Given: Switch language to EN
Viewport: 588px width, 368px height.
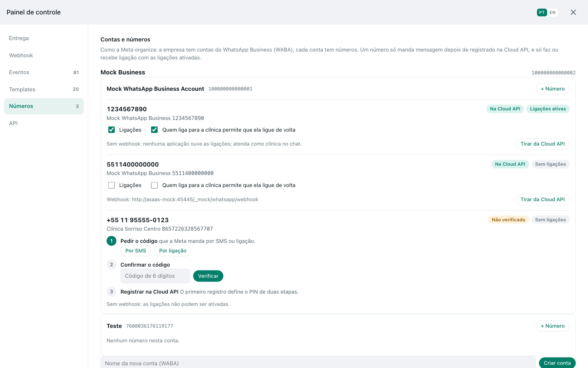Looking at the screenshot, I should pos(552,13).
